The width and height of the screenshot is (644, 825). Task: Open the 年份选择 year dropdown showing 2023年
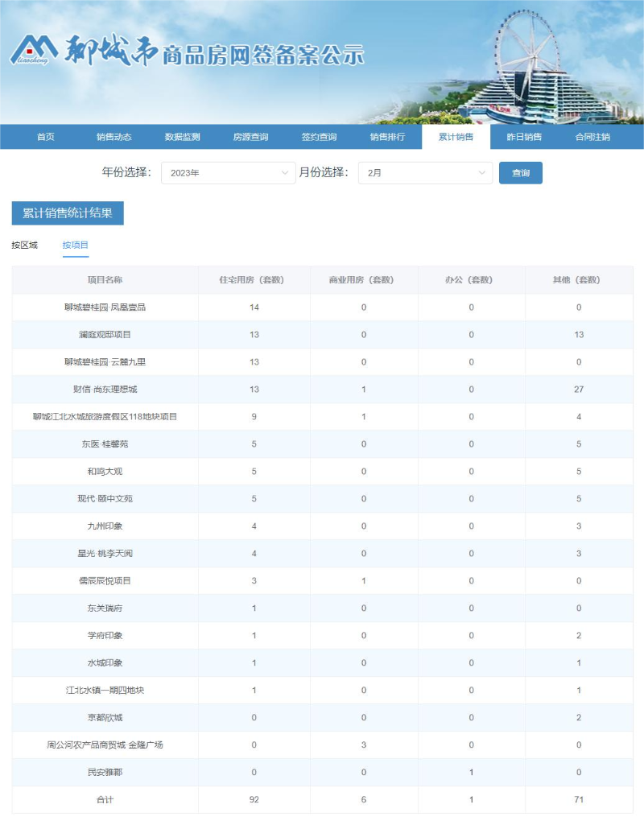click(228, 172)
